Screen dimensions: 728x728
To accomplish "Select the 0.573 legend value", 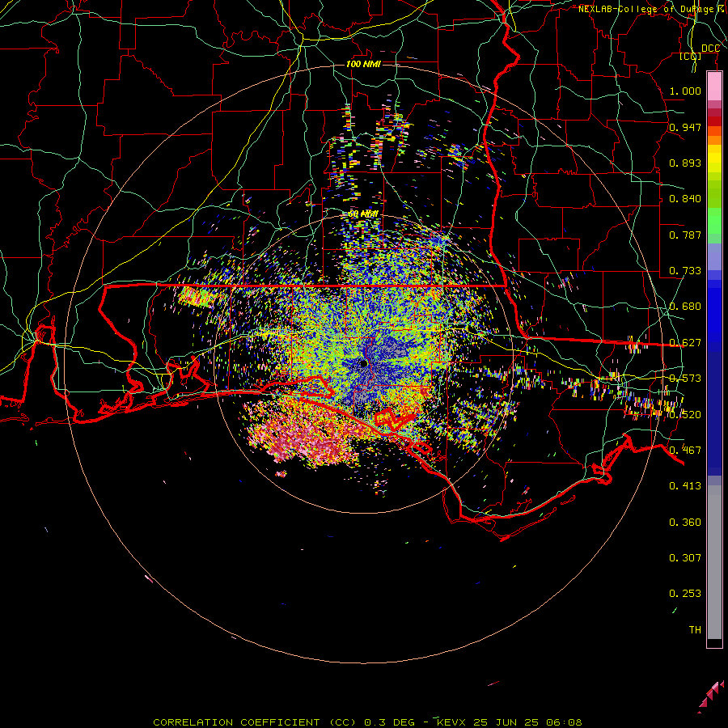I will pos(685,378).
